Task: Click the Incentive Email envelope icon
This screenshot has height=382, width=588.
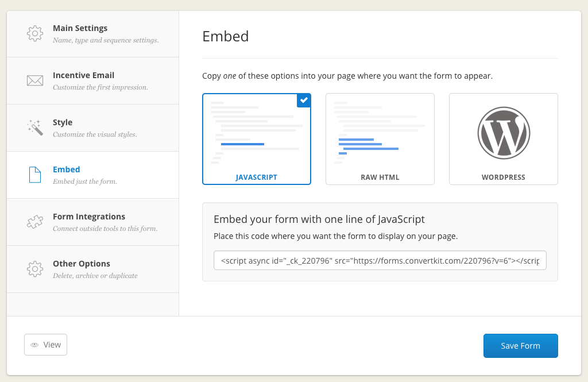Action: (x=35, y=80)
